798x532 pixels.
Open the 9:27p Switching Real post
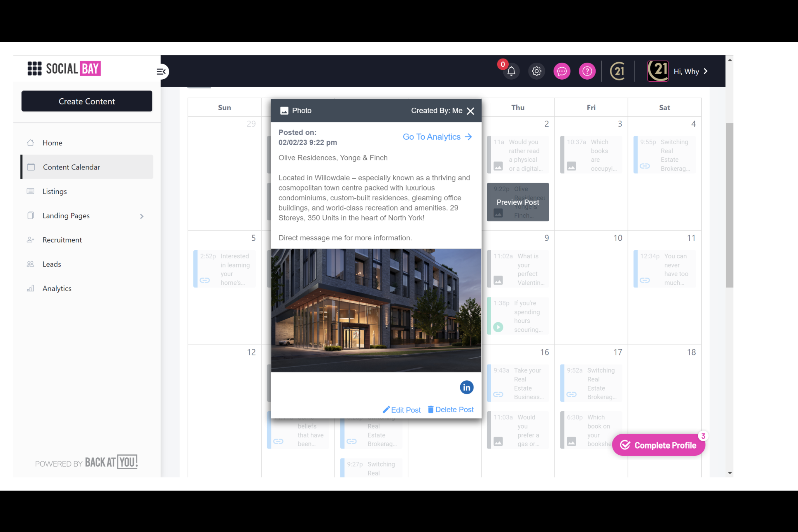click(371, 468)
